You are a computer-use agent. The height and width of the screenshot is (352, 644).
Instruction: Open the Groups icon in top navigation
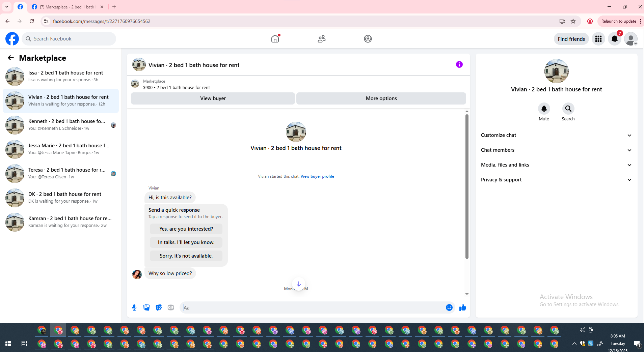(368, 39)
